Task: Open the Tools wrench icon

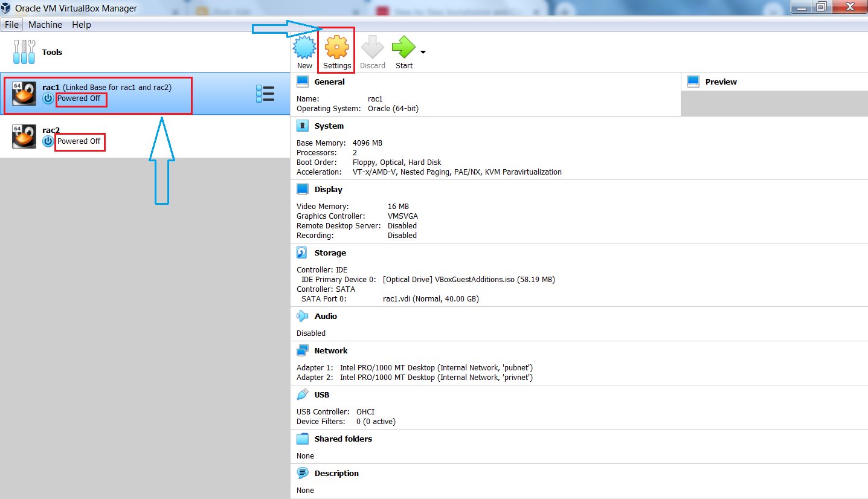Action: tap(24, 53)
